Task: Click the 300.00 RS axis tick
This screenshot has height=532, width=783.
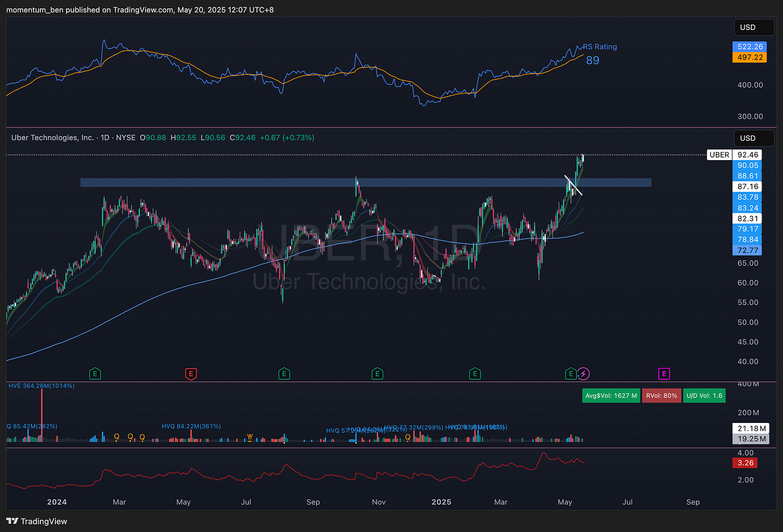Action: pos(750,116)
